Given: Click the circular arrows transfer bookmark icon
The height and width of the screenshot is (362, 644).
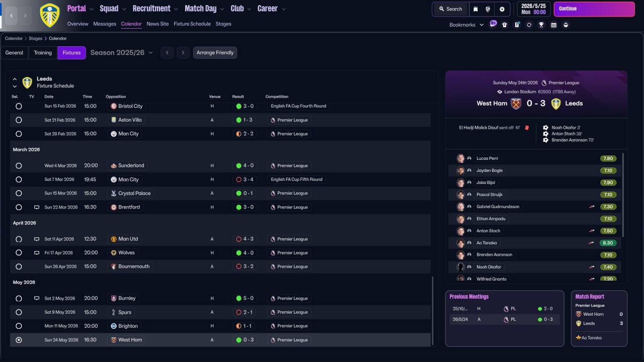Looking at the screenshot, I should [x=529, y=25].
